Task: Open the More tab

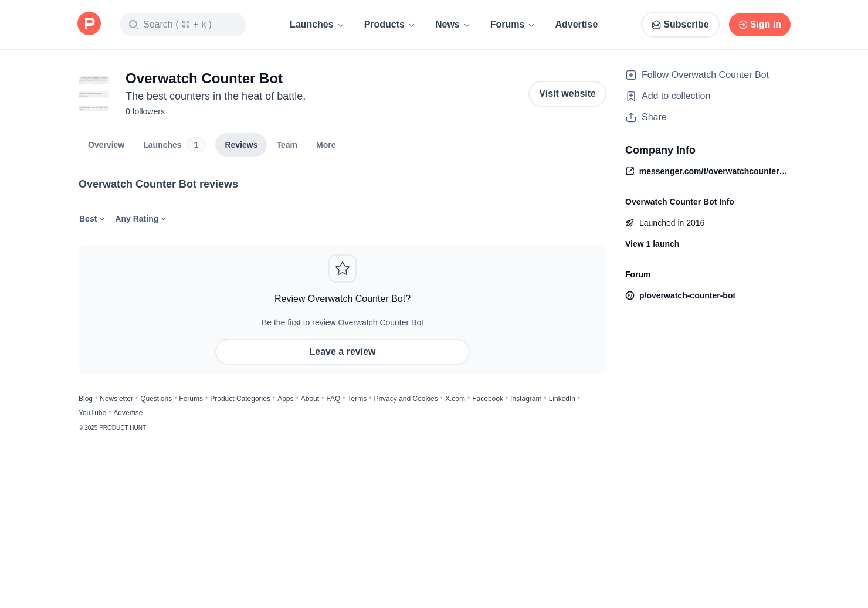Action: (326, 145)
